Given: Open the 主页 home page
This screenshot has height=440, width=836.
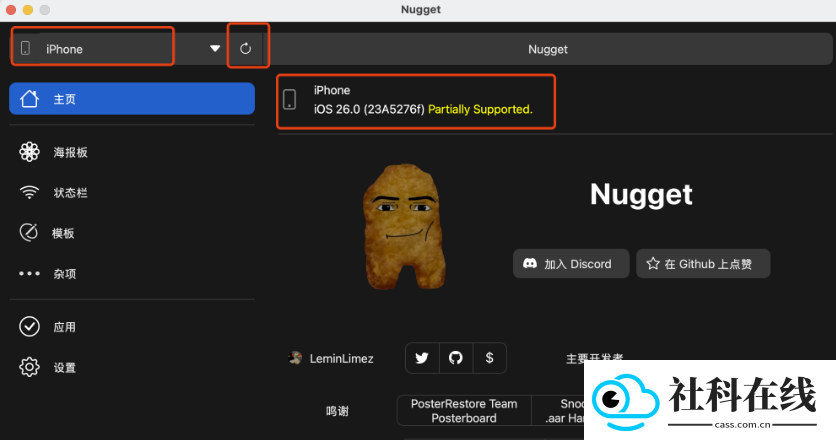Looking at the screenshot, I should point(132,99).
